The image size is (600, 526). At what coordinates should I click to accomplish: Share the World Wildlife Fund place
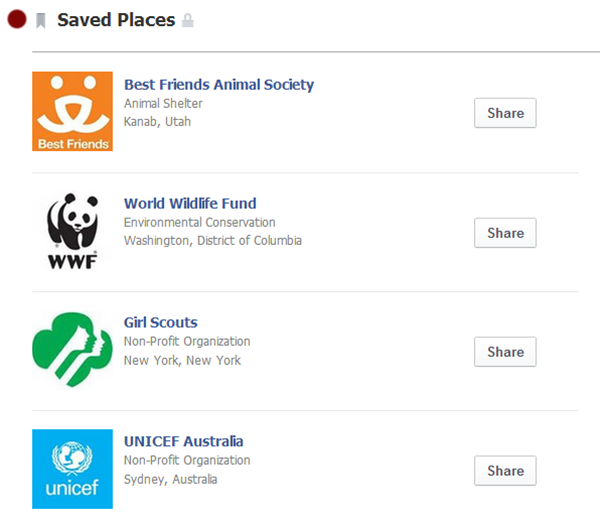505,233
